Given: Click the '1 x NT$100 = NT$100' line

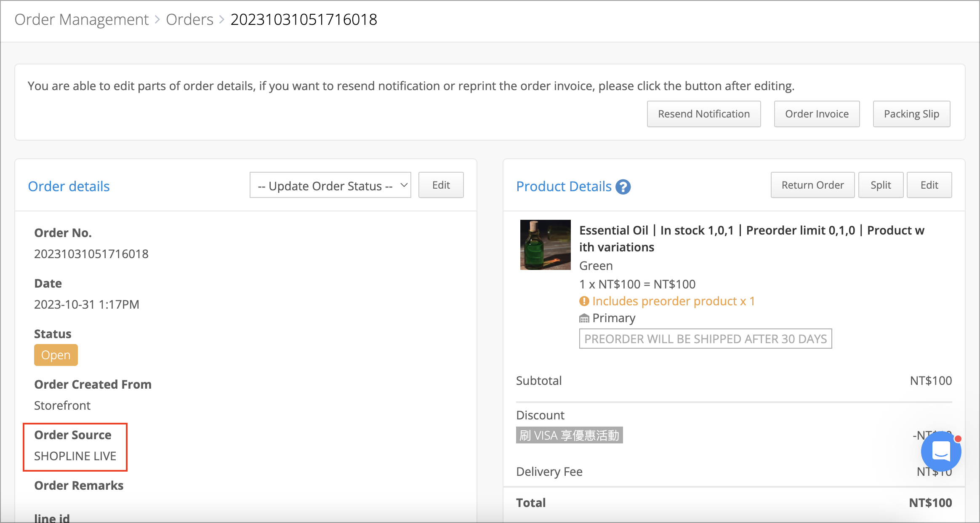Looking at the screenshot, I should pos(637,284).
